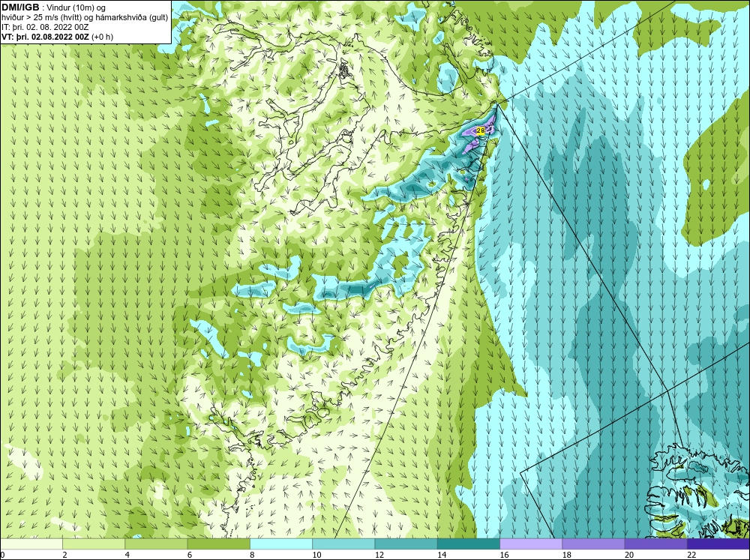
Task: Click the legend label 20
Action: [629, 555]
